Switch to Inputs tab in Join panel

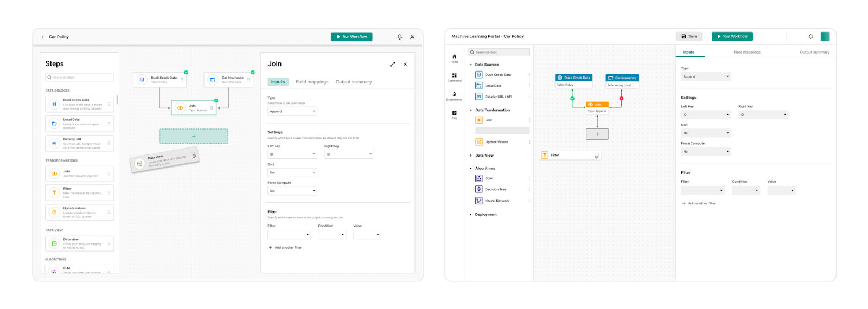(278, 82)
